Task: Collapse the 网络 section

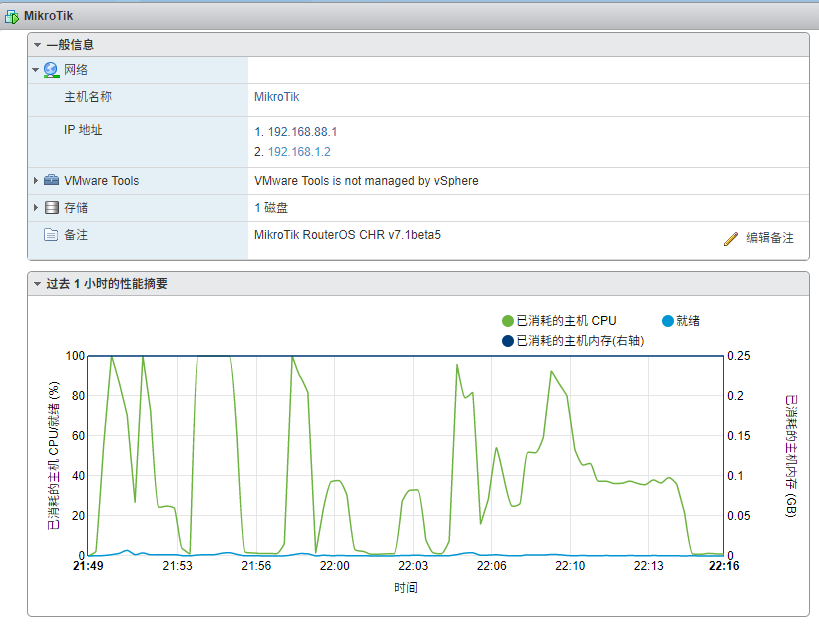Action: (x=36, y=70)
